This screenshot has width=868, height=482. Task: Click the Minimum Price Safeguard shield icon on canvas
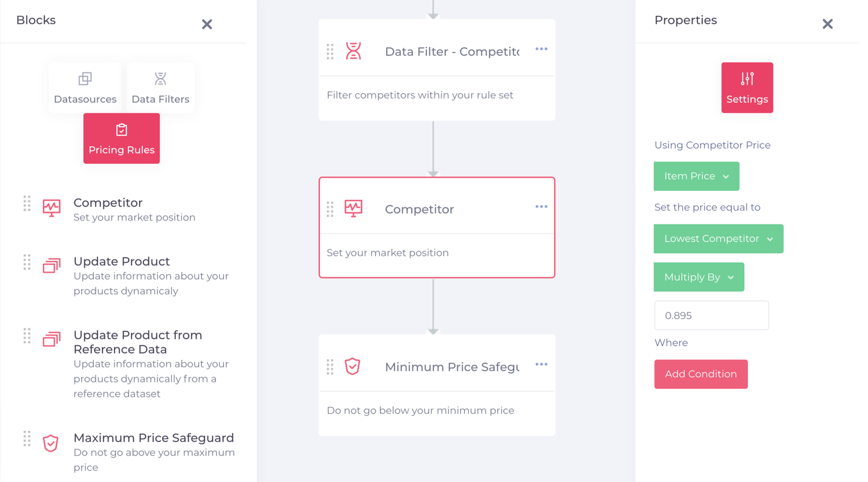pos(353,366)
